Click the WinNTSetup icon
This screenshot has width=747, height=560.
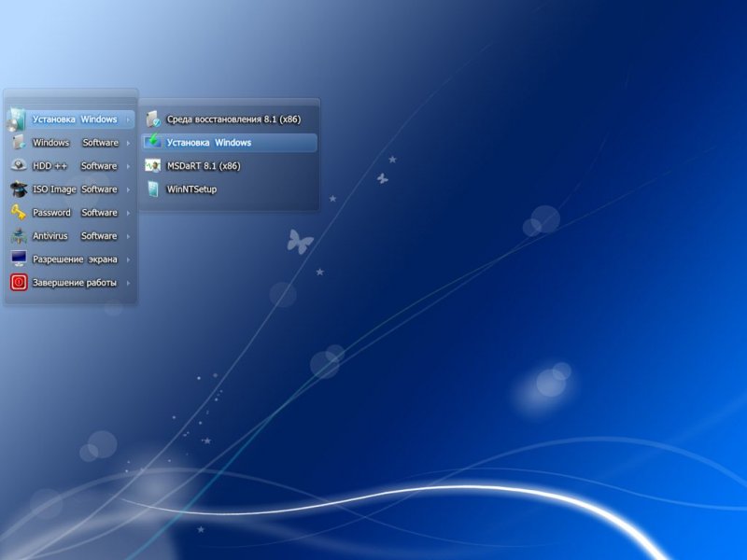153,189
